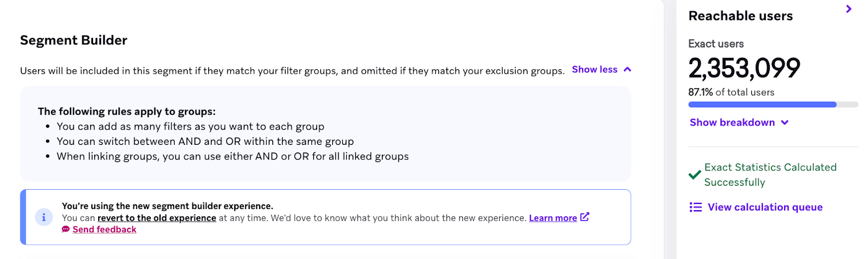Open the View calculation queue link
The image size is (868, 259).
click(x=765, y=207)
